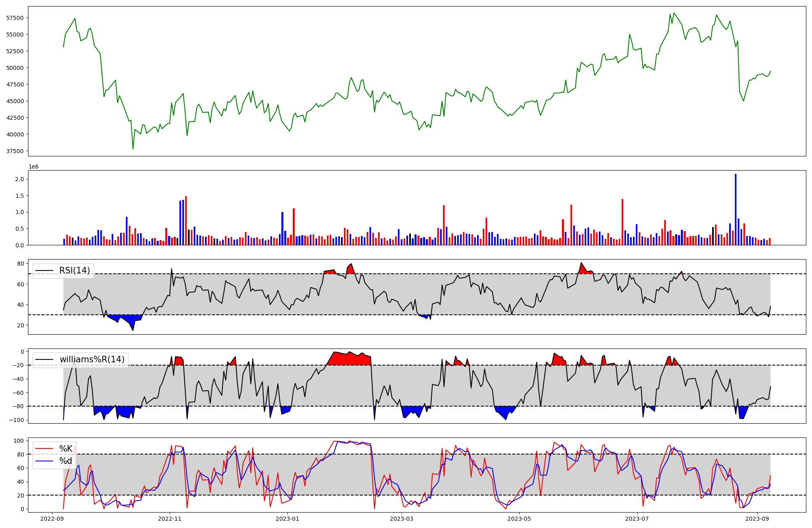Click the red %K line sample in legend
812x528 pixels.
click(44, 449)
